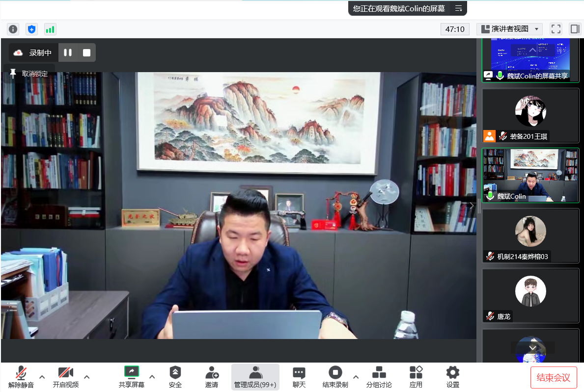
Task: Enter full screen mode
Action: [x=556, y=29]
